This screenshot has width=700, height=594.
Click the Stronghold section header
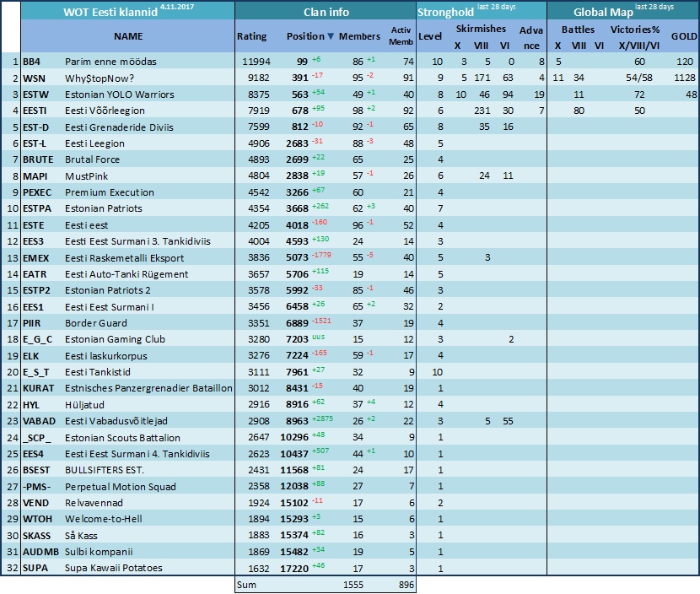(x=445, y=12)
